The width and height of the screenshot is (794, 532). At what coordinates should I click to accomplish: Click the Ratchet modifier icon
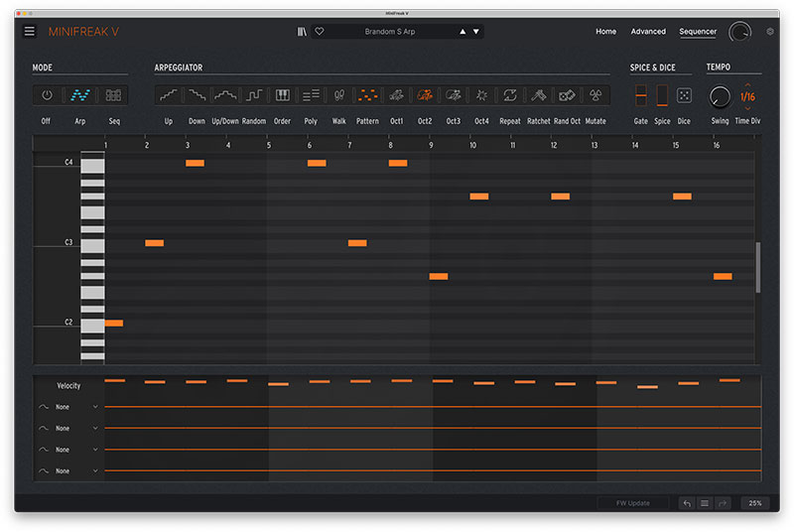click(x=539, y=95)
